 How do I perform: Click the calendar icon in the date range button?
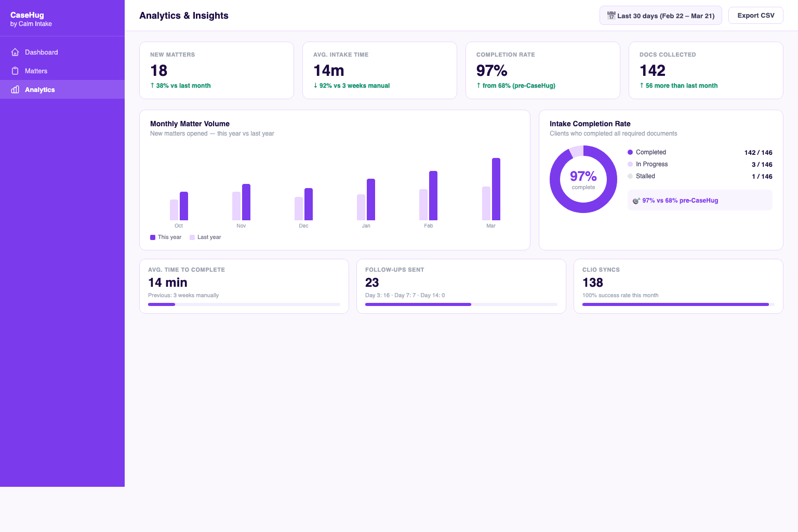tap(610, 15)
